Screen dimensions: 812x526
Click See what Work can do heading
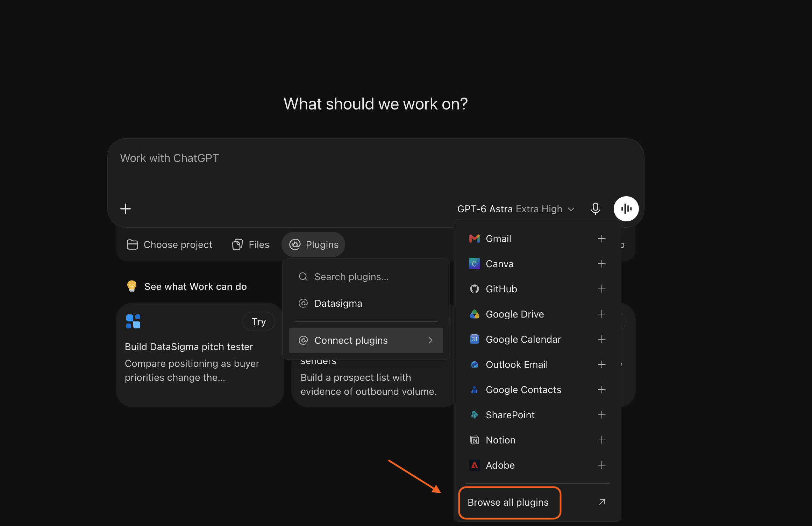click(195, 286)
